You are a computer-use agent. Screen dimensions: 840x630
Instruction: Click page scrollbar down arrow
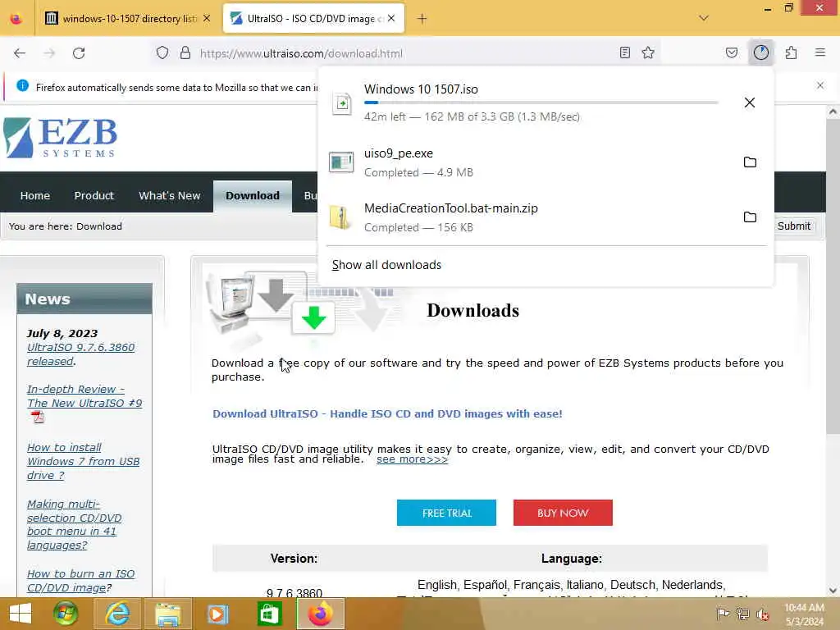tap(833, 591)
